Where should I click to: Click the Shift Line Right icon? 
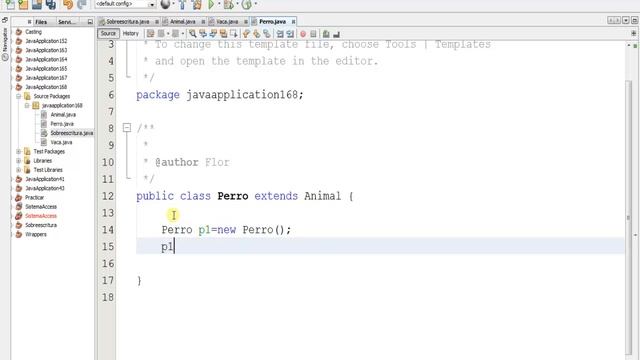click(290, 34)
